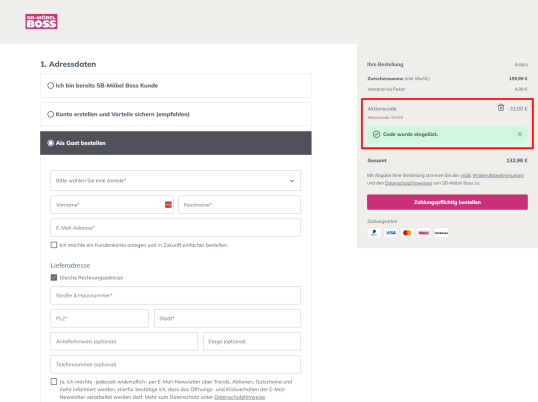Click the red autofill icon in Vorname
538x402 pixels.
click(x=168, y=204)
